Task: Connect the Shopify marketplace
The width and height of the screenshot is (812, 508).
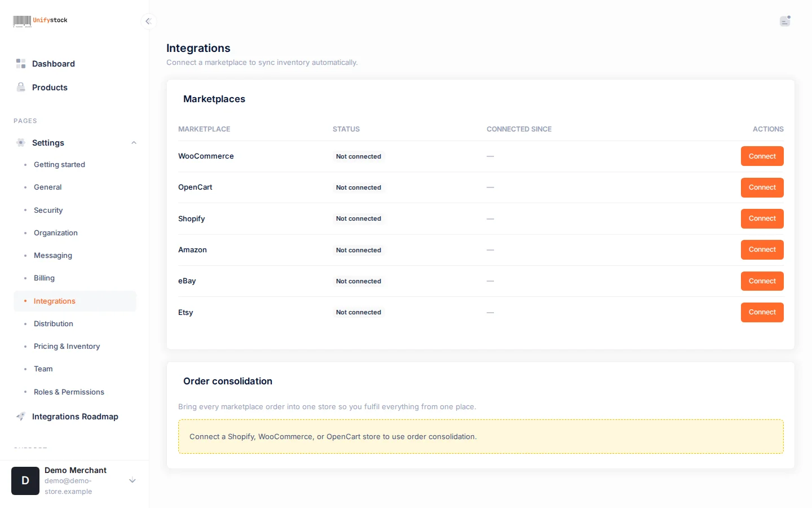Action: 762,218
